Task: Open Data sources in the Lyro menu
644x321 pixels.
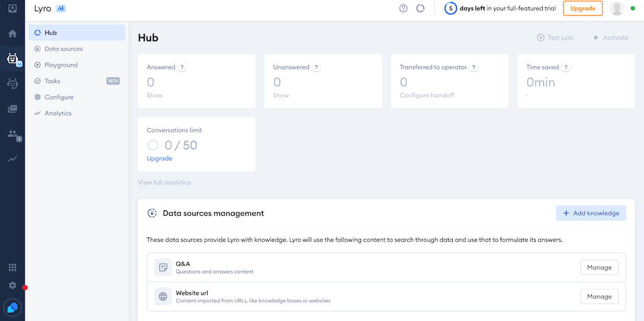Action: coord(77,49)
